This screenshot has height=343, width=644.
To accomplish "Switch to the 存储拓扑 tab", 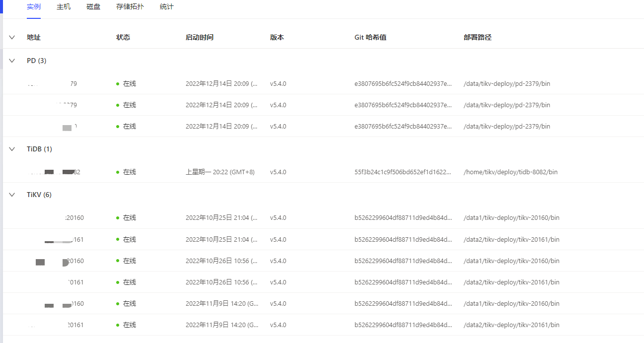I will click(130, 7).
